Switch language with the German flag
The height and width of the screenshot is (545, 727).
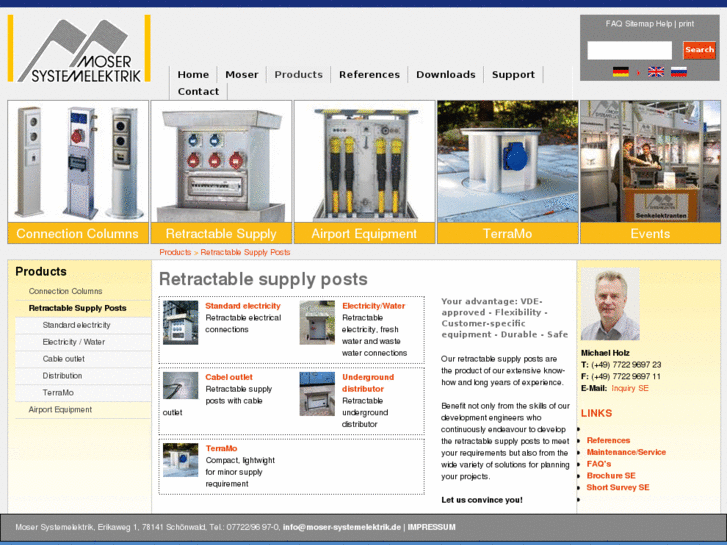coord(620,72)
